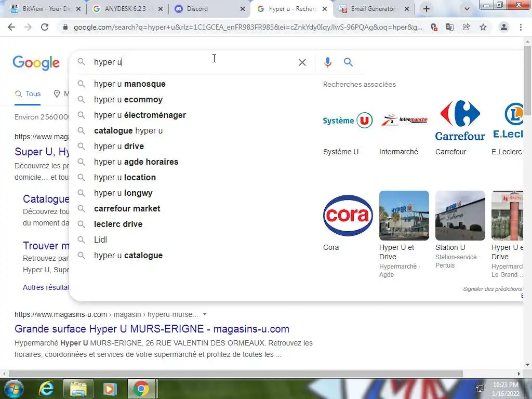Screen dimensions: 532x399
Task: Open Hyper U et Drive Agde photo
Action: coord(404,216)
